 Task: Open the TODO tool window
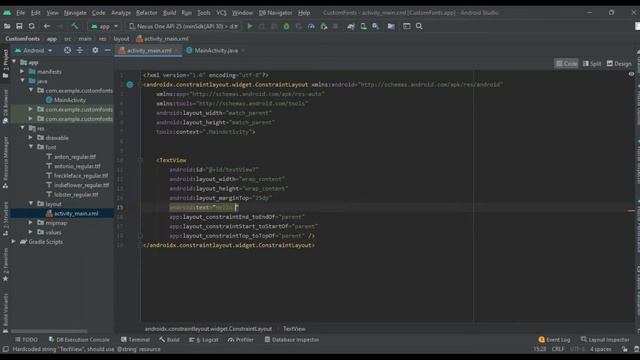tap(26, 340)
